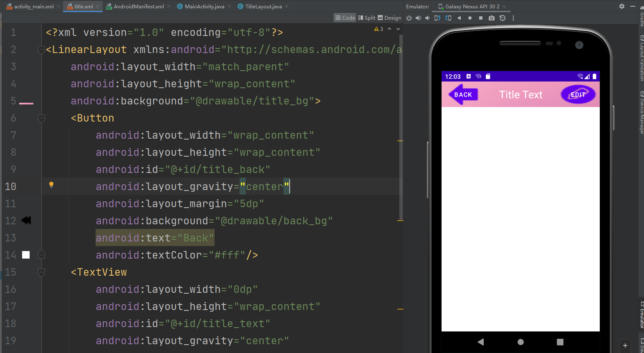Viewport: 644px width, 353px height.
Task: Take an emulator screenshot with camera icon
Action: [492, 18]
